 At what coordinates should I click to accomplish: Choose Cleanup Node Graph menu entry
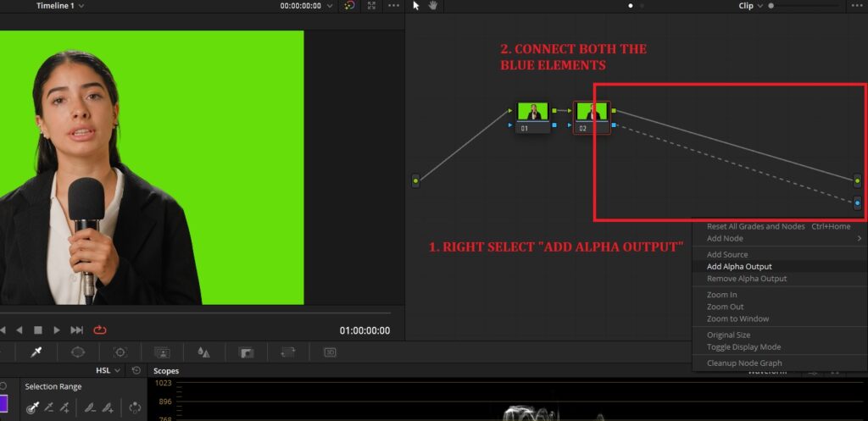coord(744,363)
